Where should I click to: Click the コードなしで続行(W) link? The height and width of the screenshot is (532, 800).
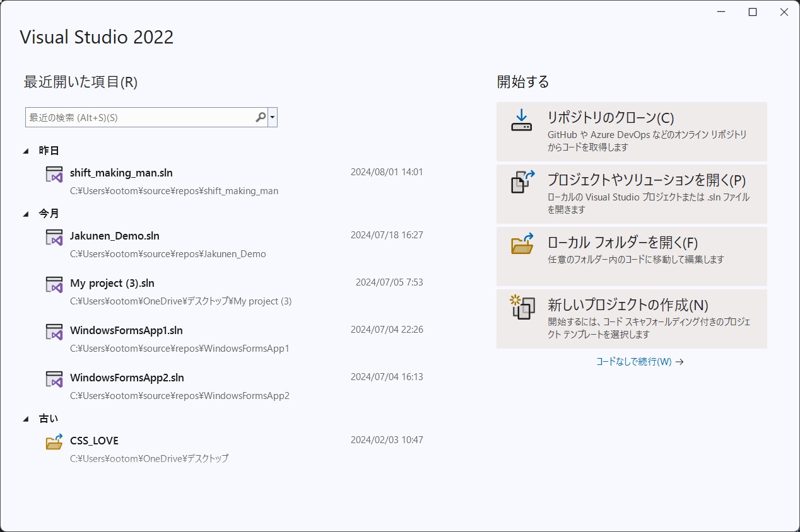pos(639,362)
